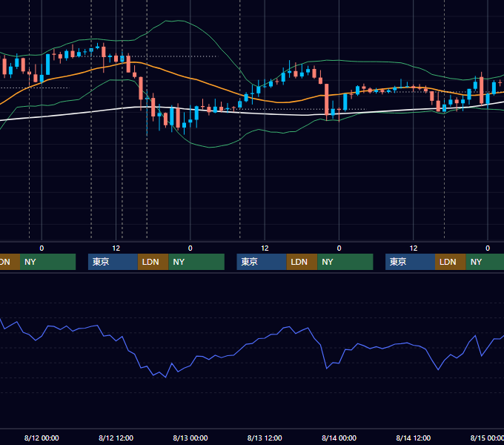Viewport: 504px width, 445px height.
Task: Click the 8/14 12:00 time axis label
Action: 413,438
